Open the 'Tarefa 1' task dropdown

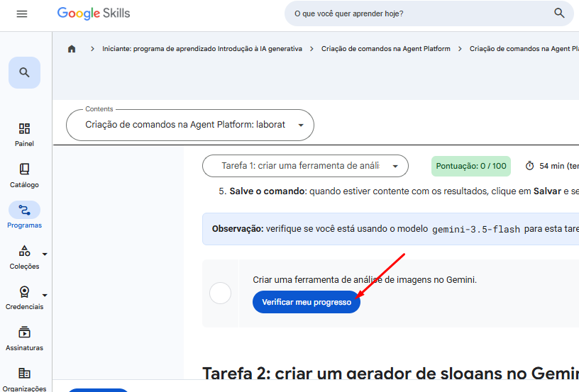pos(305,166)
